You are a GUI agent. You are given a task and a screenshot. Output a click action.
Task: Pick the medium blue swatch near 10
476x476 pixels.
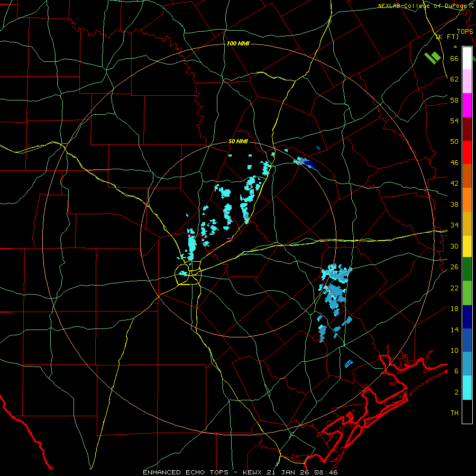pos(467,340)
